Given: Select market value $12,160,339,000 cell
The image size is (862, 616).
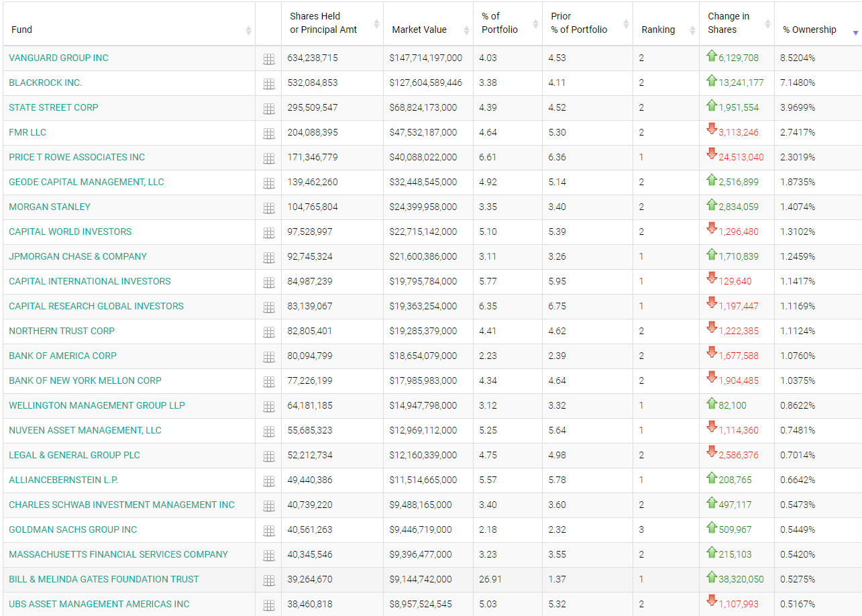Looking at the screenshot, I should (423, 455).
